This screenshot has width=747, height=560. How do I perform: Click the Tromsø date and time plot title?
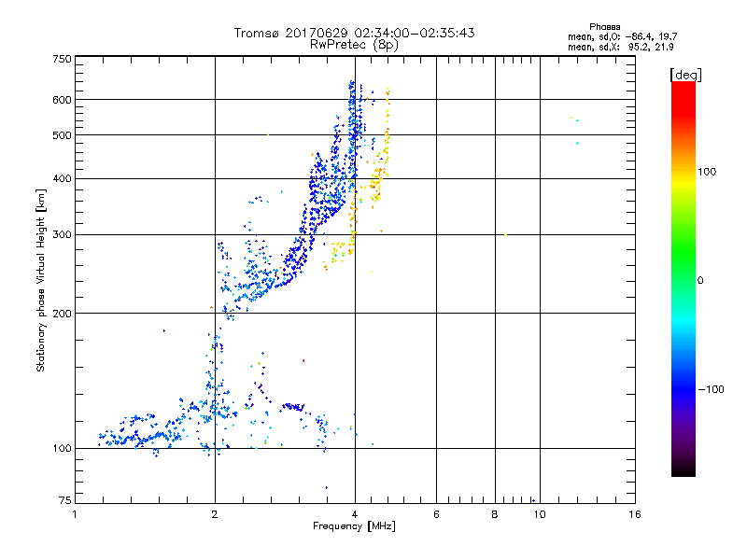pos(354,33)
